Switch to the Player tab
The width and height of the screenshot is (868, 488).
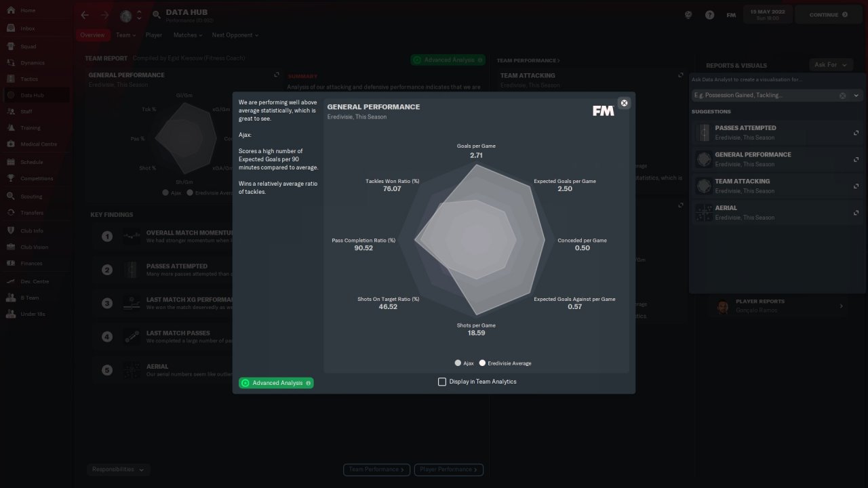pyautogui.click(x=154, y=35)
